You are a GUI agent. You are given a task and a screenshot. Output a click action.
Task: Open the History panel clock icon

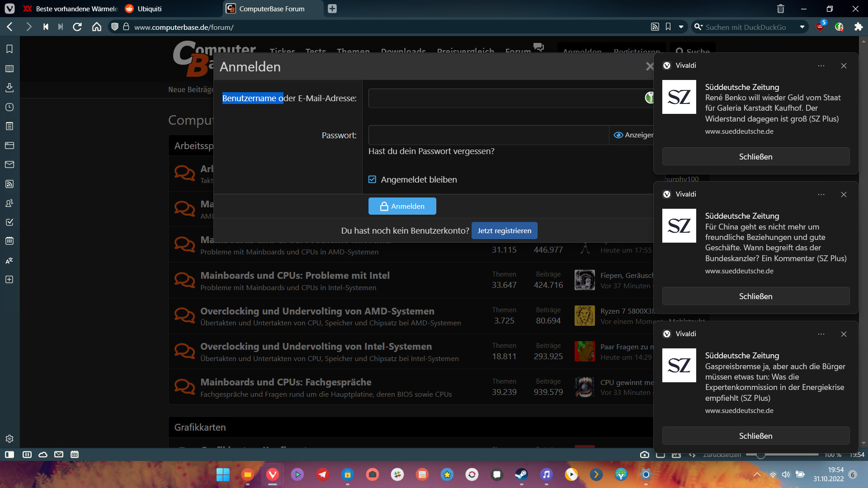[9, 107]
